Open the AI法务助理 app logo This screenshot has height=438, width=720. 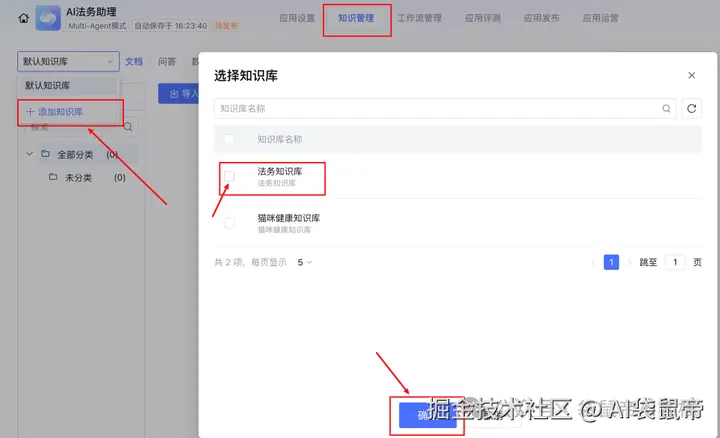[48, 18]
